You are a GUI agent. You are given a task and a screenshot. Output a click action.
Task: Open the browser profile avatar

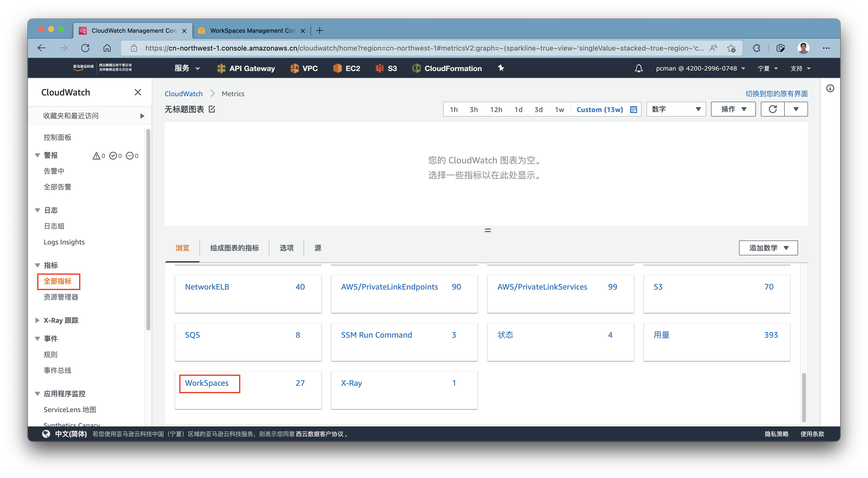coord(803,48)
